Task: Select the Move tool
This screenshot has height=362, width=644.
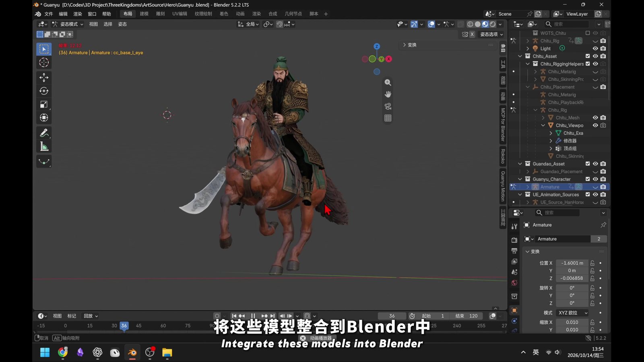Action: click(44, 77)
